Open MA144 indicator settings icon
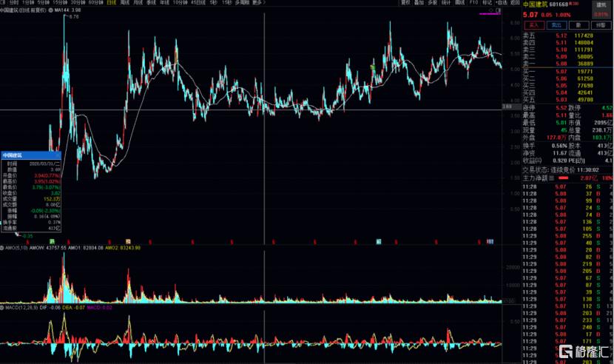 point(51,10)
